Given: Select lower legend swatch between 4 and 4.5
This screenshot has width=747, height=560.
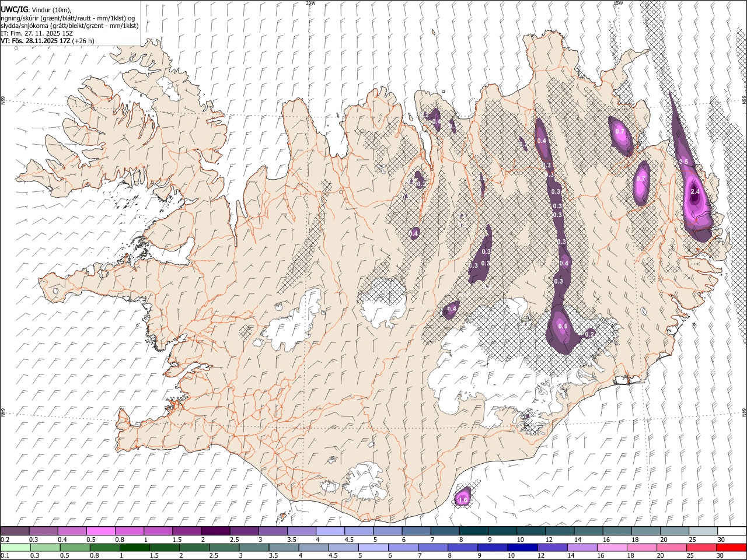Looking at the screenshot, I should point(314,547).
